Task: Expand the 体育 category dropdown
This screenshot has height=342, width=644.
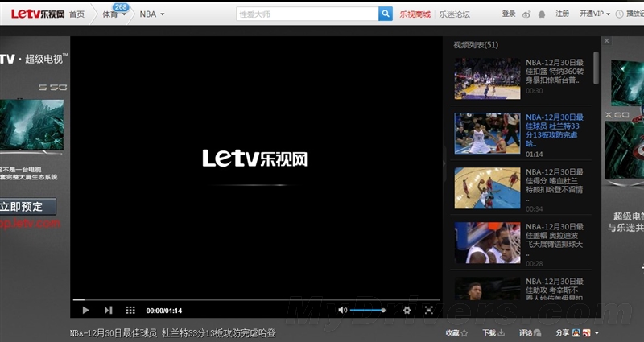Action: click(x=114, y=14)
